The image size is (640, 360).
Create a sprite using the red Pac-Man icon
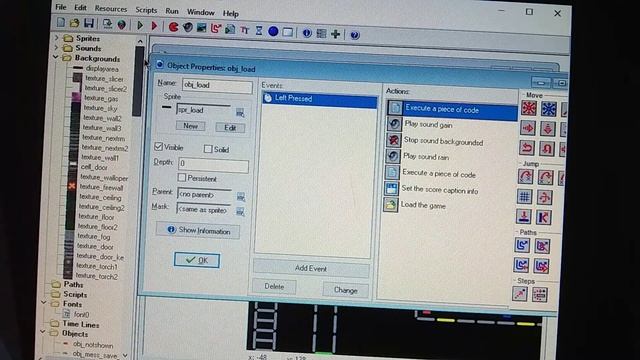(173, 27)
